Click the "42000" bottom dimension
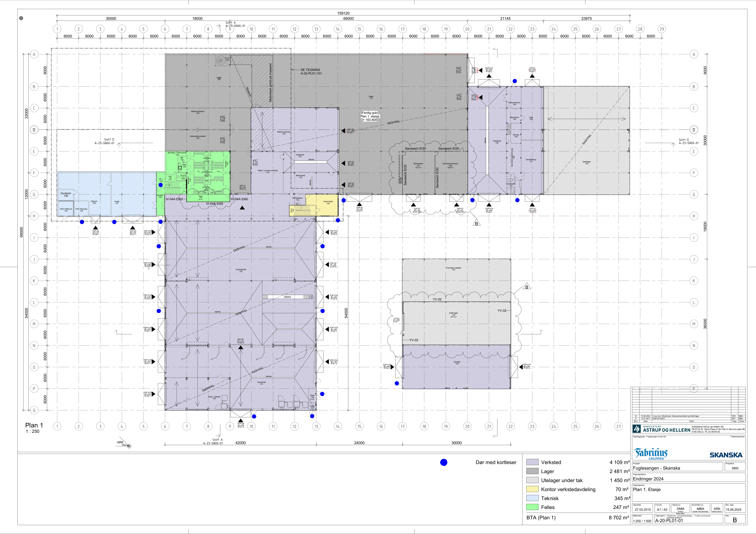The height and width of the screenshot is (534, 756). click(x=240, y=443)
